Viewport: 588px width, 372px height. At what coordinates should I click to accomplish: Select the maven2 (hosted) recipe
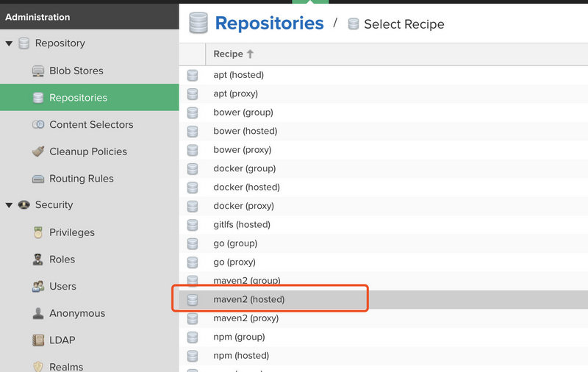pyautogui.click(x=248, y=299)
